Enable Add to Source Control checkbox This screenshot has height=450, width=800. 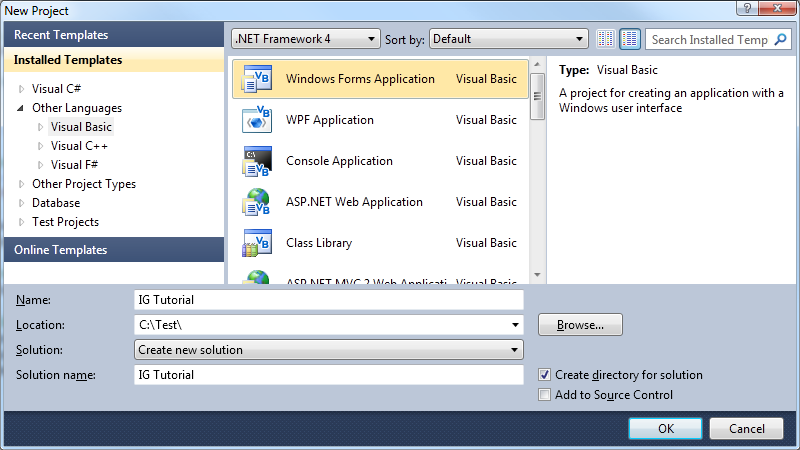click(x=544, y=395)
